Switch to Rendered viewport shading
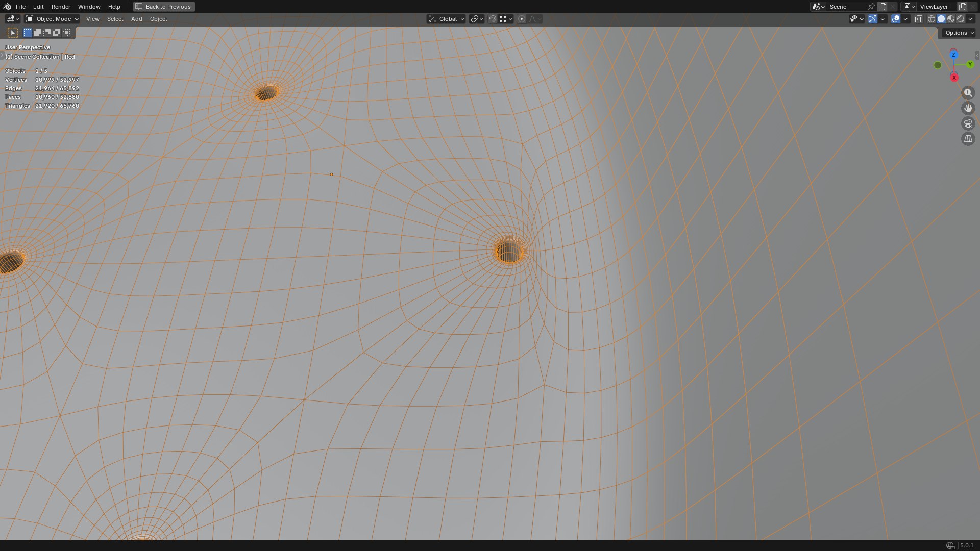 pos(961,19)
